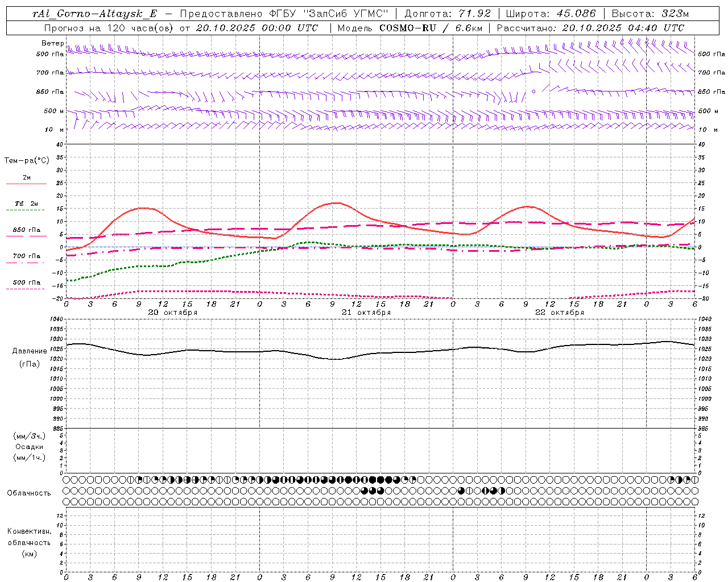Click the Облачность row label
Screen dimensions: 728x582
coord(29,493)
